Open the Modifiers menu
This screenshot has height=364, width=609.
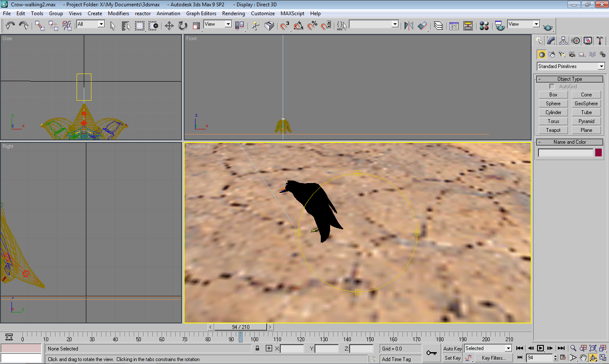[x=118, y=14]
